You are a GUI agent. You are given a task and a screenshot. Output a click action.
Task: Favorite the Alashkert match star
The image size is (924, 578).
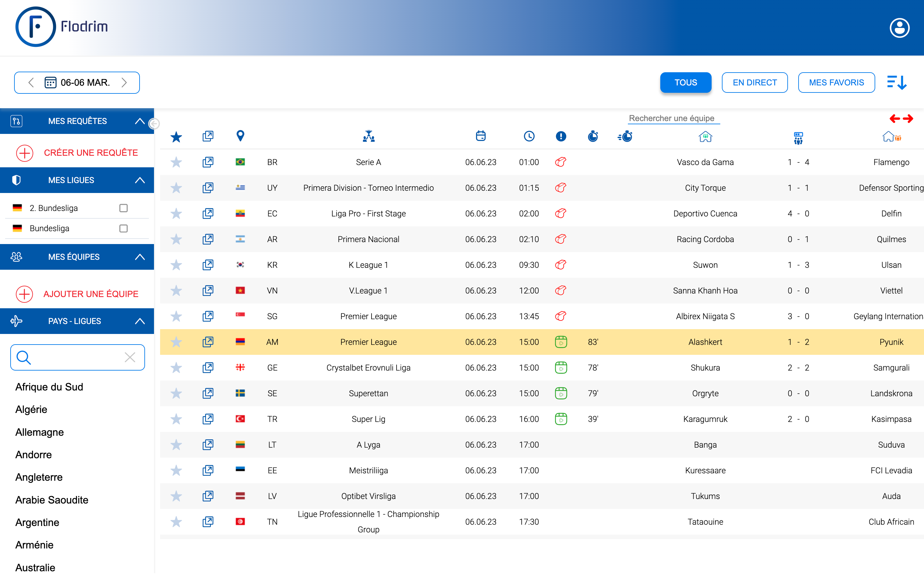(x=176, y=342)
